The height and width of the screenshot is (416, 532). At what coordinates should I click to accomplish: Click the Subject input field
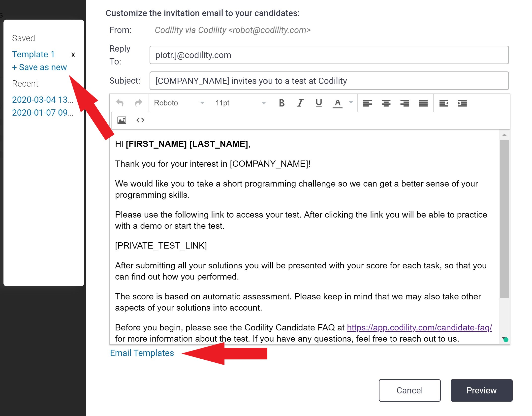point(329,81)
